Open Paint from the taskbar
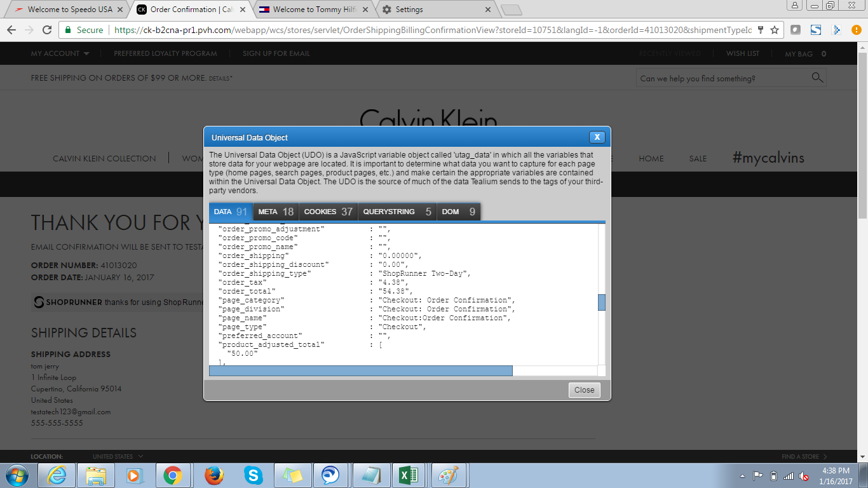 (448, 475)
